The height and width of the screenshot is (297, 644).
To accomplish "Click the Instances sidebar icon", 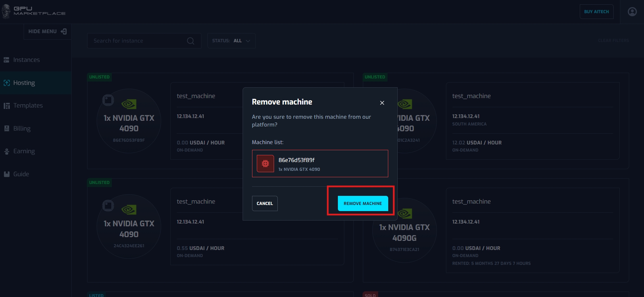I will click(x=6, y=60).
